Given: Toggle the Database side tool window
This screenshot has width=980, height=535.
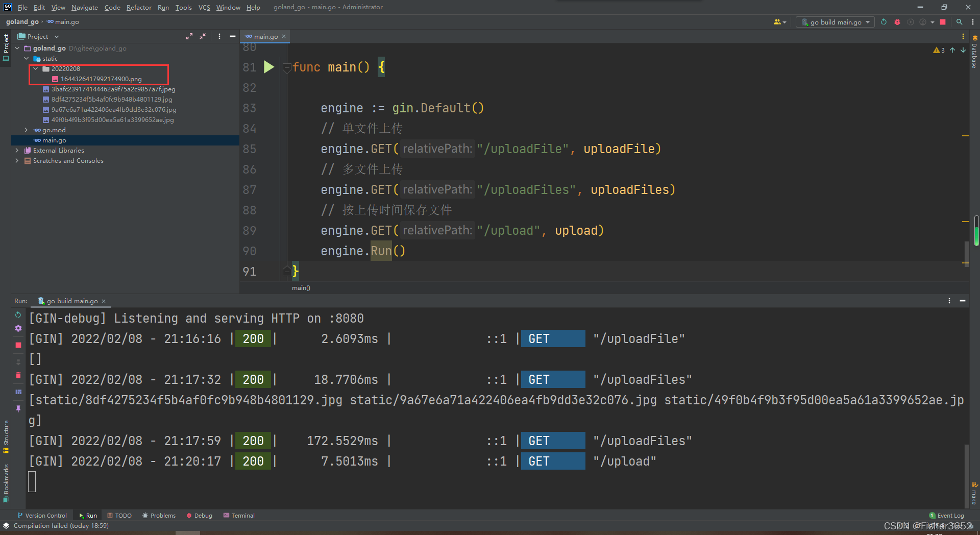Looking at the screenshot, I should tap(974, 52).
